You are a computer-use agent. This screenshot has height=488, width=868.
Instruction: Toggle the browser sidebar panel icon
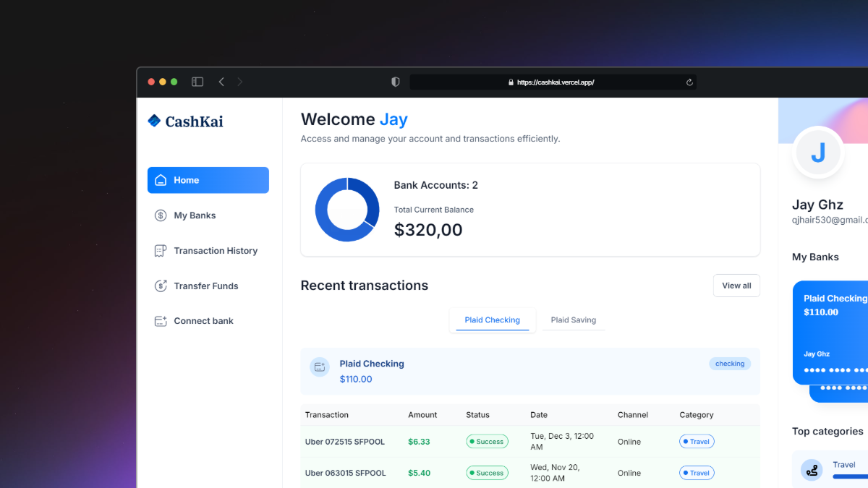pyautogui.click(x=197, y=81)
